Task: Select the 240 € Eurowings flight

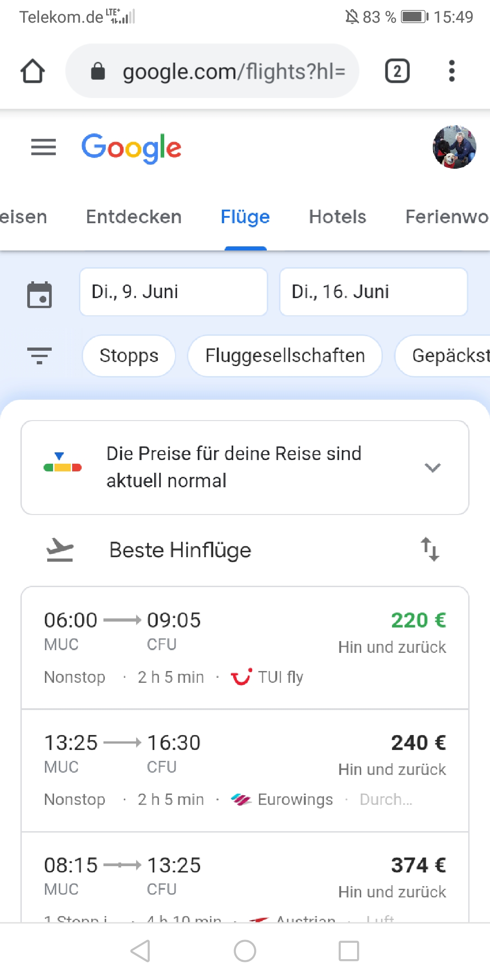Action: (x=245, y=770)
